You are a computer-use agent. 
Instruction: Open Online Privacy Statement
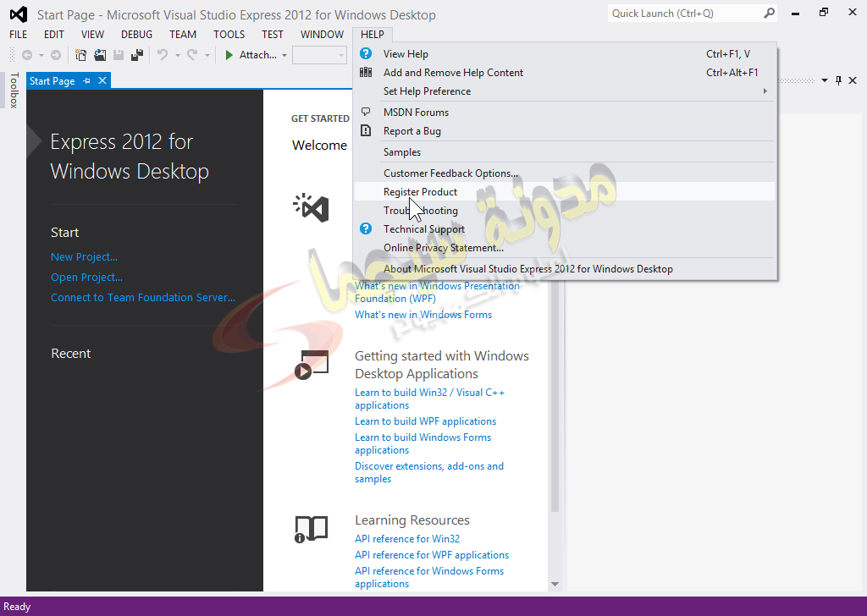(565, 248)
